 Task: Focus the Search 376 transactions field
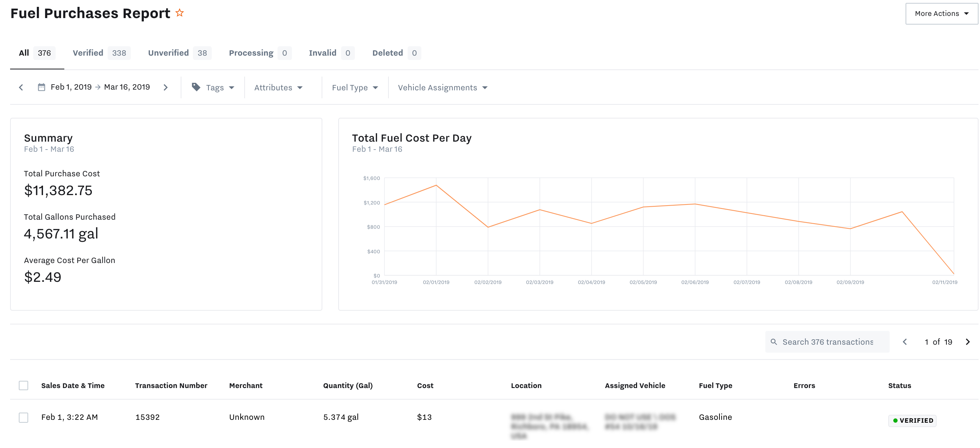click(x=828, y=342)
